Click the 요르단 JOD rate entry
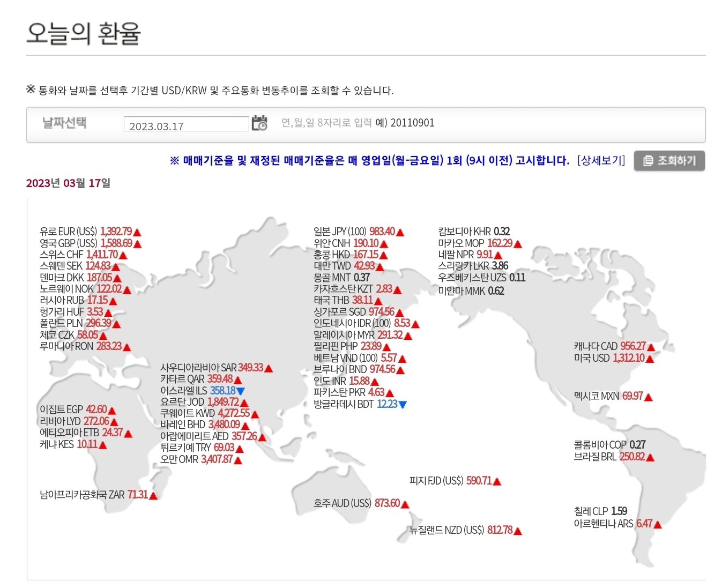Viewport: 722px width, 588px height. tap(205, 402)
